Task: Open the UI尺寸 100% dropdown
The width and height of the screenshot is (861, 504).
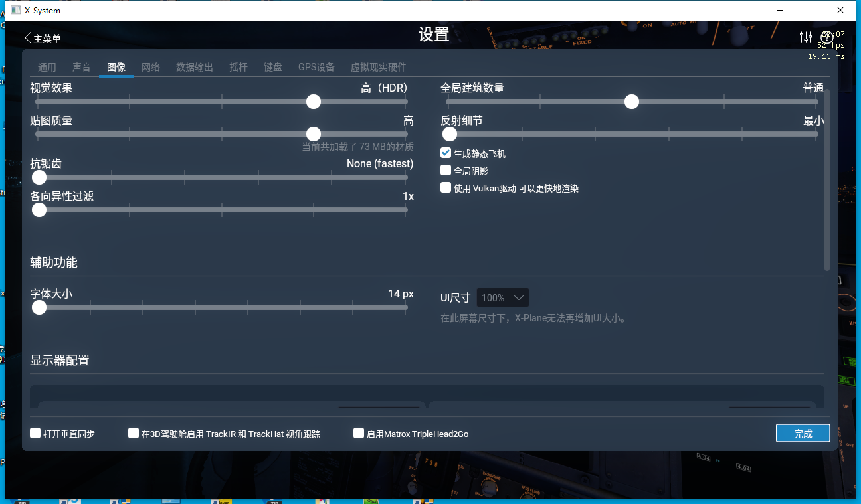Action: click(503, 297)
